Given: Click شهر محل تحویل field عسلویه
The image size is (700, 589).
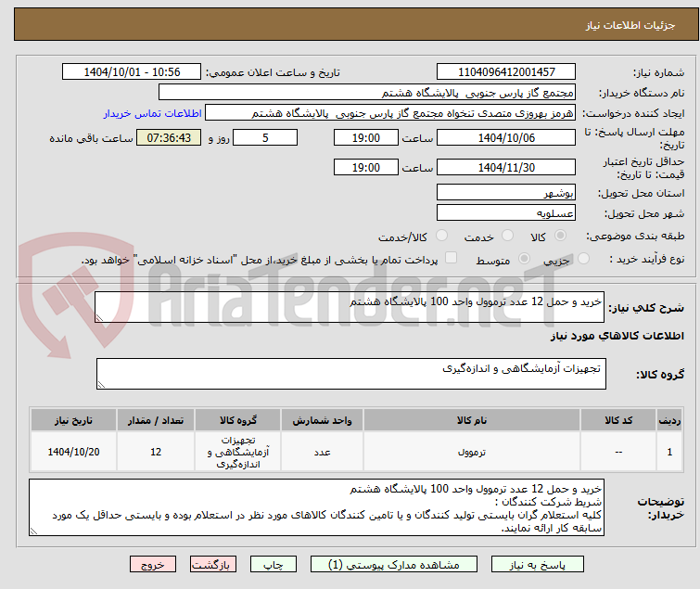Looking at the screenshot, I should 506,213.
